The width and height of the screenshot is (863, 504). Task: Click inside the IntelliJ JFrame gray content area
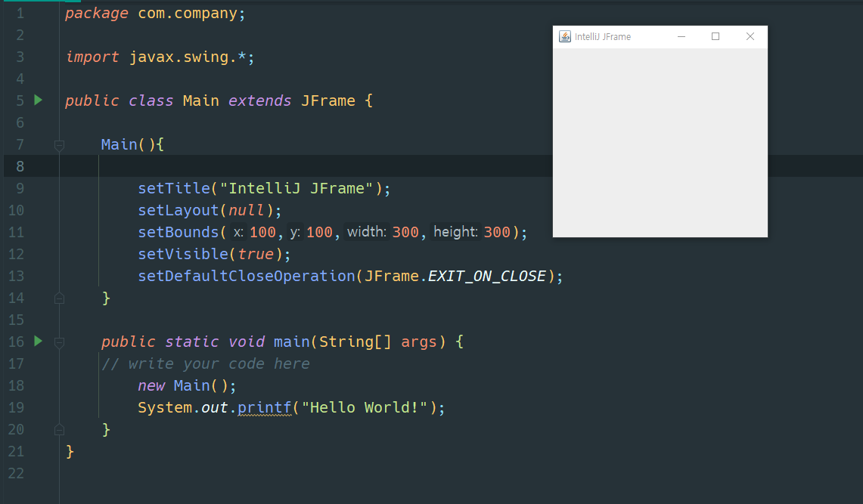[x=660, y=142]
